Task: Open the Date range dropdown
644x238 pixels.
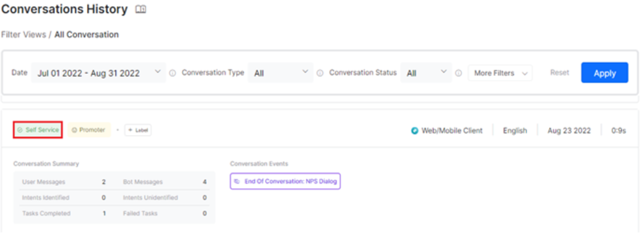Action: tap(99, 73)
